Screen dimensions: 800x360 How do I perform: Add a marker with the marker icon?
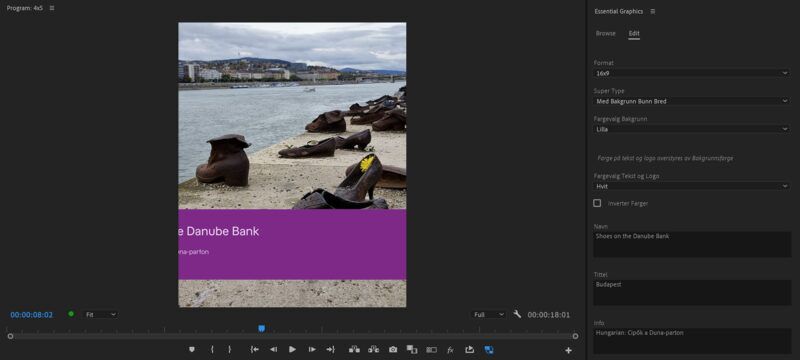click(192, 350)
